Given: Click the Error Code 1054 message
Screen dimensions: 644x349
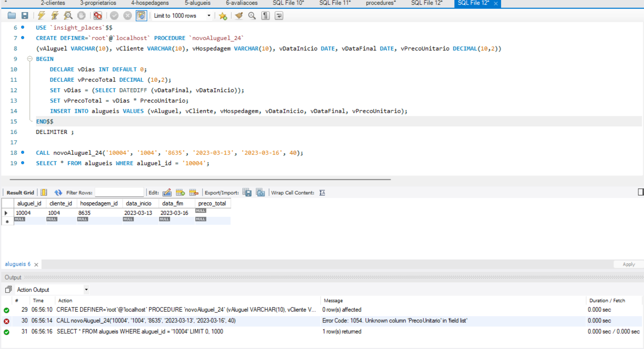Looking at the screenshot, I should pyautogui.click(x=395, y=321).
